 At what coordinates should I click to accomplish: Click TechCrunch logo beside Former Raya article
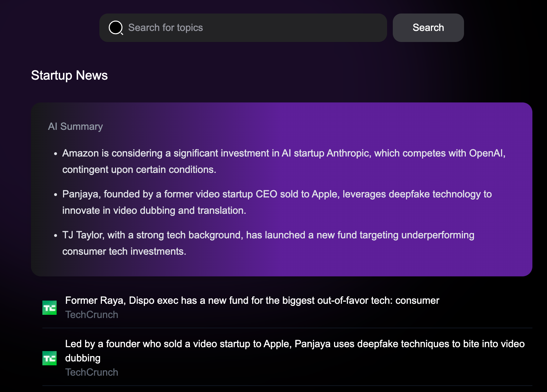pyautogui.click(x=50, y=308)
